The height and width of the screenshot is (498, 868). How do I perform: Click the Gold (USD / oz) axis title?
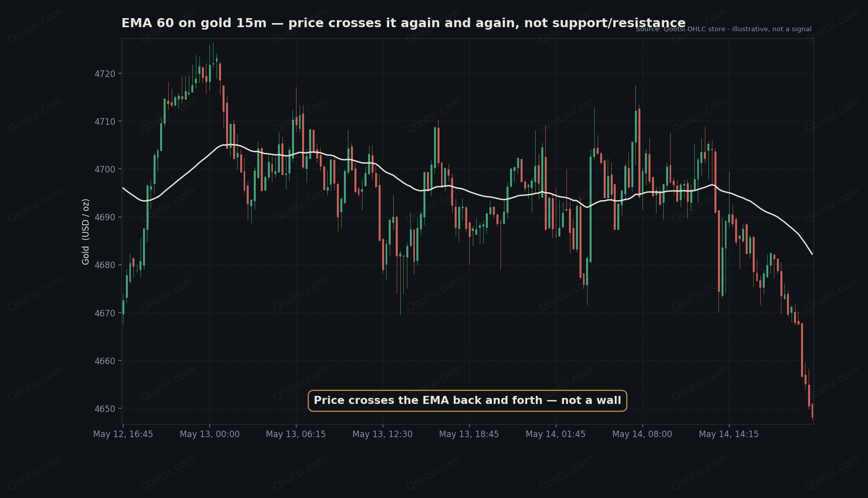[86, 231]
